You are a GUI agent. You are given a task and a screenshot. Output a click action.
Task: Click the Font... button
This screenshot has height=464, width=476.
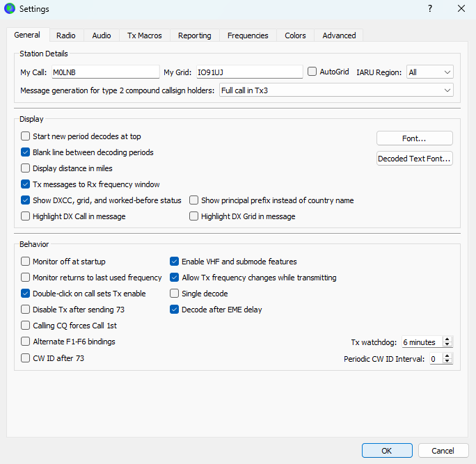[x=414, y=138]
